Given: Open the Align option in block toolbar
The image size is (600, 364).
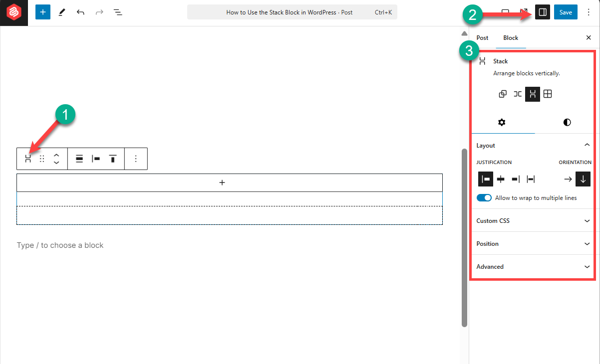Looking at the screenshot, I should tap(79, 159).
